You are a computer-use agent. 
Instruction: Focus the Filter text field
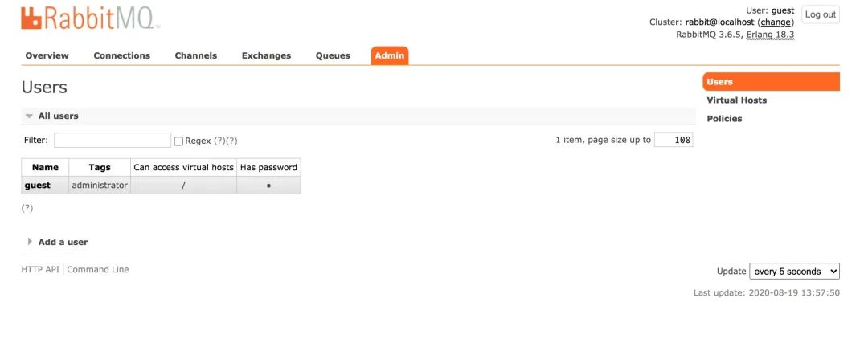113,140
